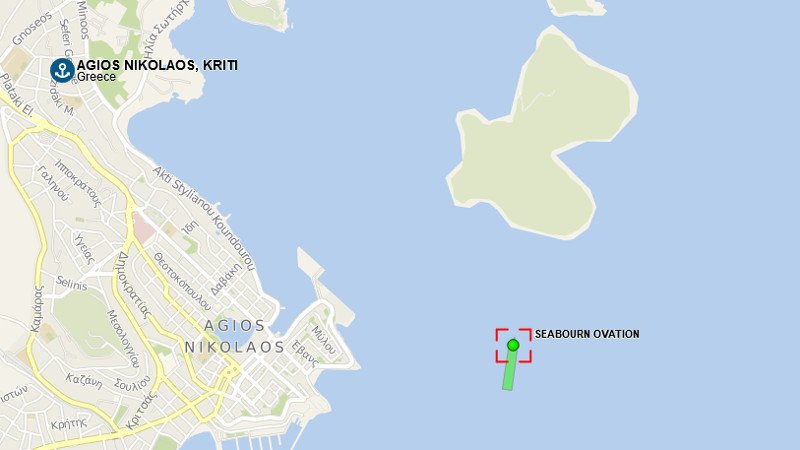This screenshot has width=800, height=450.
Task: Click the Selinis street label
Action: pyautogui.click(x=72, y=283)
